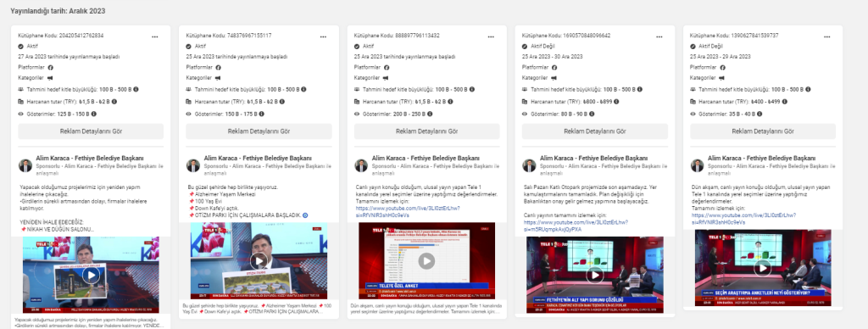This screenshot has height=329, width=868.
Task: Click Facebook platform icon in ad 1690570848096642
Action: coord(554,67)
